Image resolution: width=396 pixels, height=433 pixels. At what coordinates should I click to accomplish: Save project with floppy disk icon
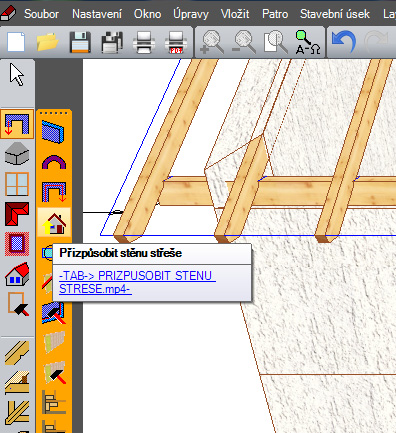click(x=80, y=42)
